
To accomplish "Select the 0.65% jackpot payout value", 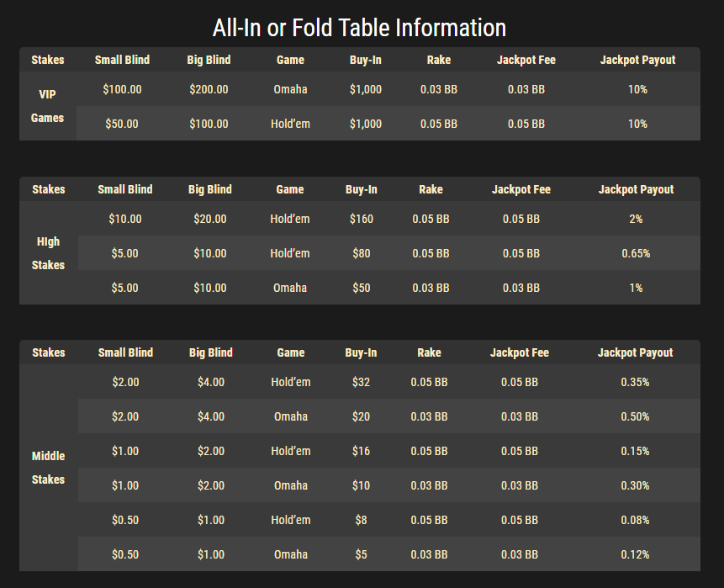I will [x=636, y=253].
